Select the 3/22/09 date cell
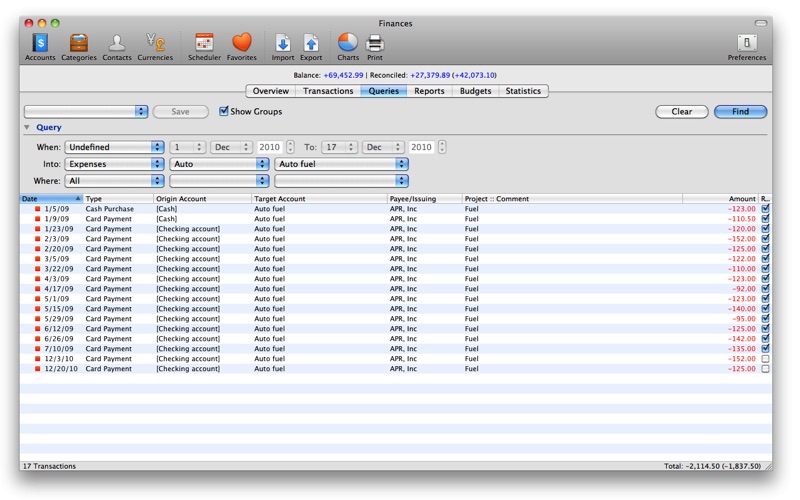Image resolution: width=800 pixels, height=500 pixels. click(x=59, y=268)
